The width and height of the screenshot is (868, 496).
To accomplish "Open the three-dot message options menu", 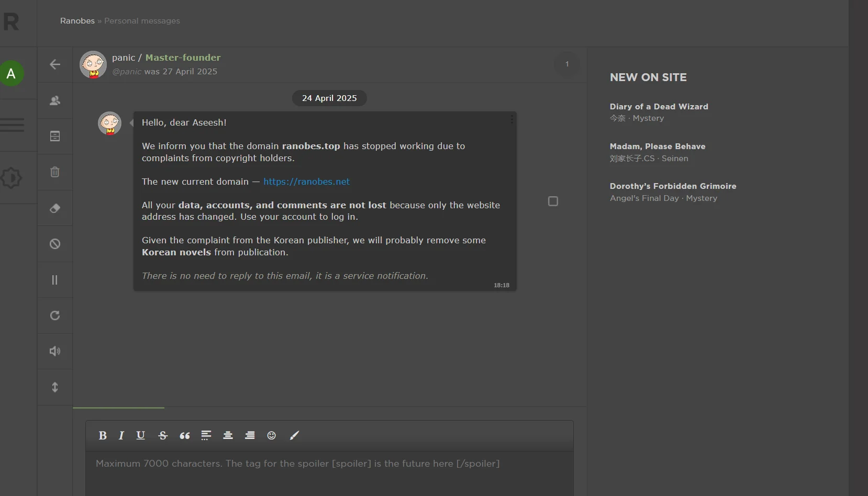I will (x=511, y=120).
